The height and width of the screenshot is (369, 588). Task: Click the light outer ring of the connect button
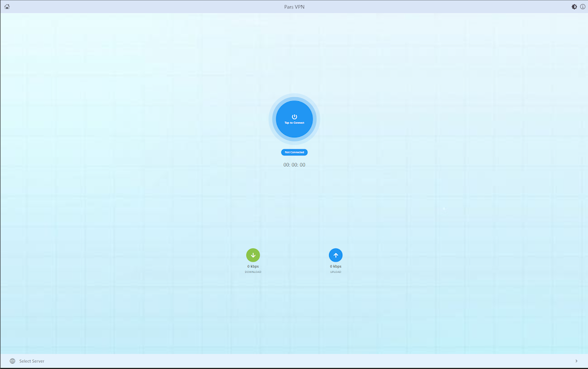pyautogui.click(x=294, y=97)
